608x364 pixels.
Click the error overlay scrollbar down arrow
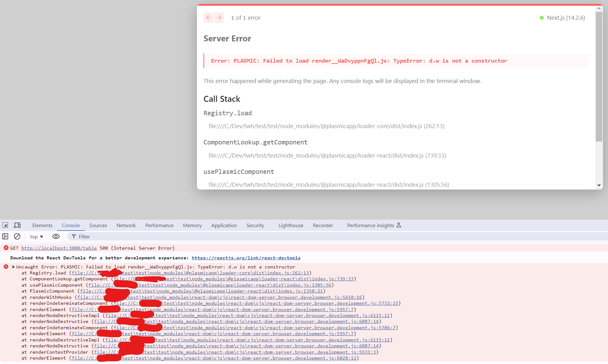pyautogui.click(x=599, y=185)
